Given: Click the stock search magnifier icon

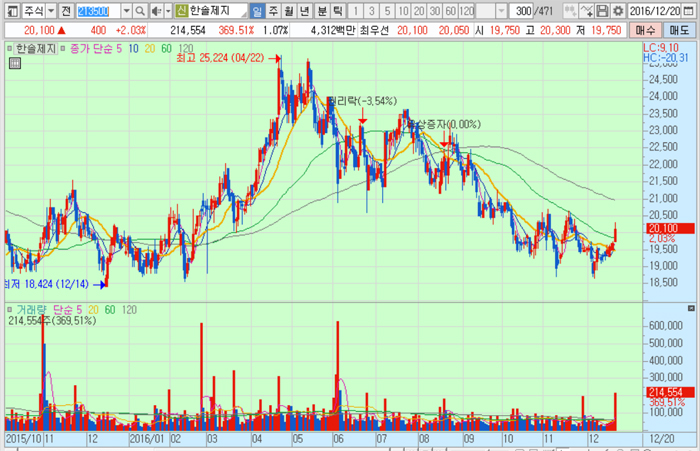Looking at the screenshot, I should coord(140,10).
